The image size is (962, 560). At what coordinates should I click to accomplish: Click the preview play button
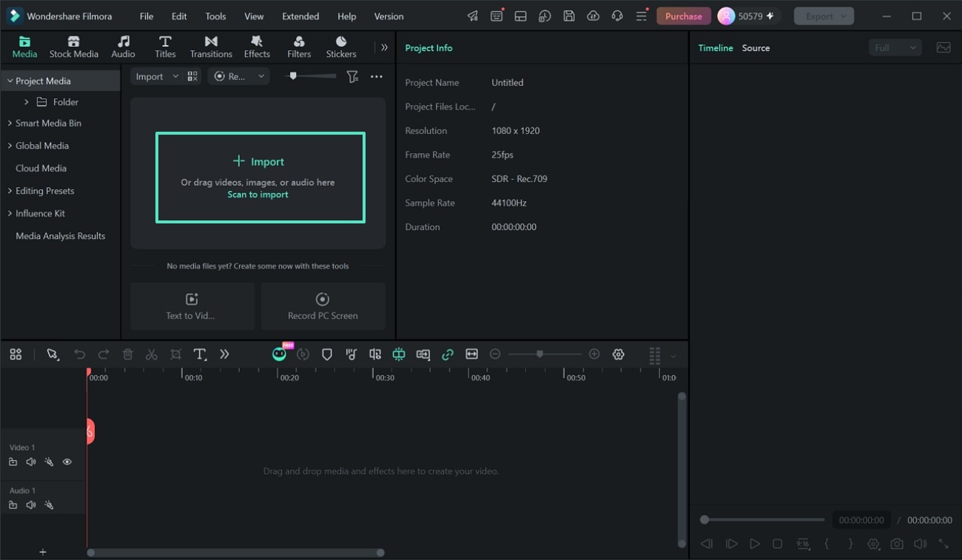754,544
